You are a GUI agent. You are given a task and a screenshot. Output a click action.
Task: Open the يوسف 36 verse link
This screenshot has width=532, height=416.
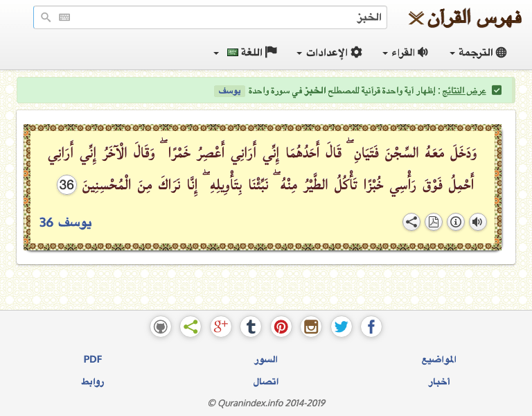tap(66, 223)
